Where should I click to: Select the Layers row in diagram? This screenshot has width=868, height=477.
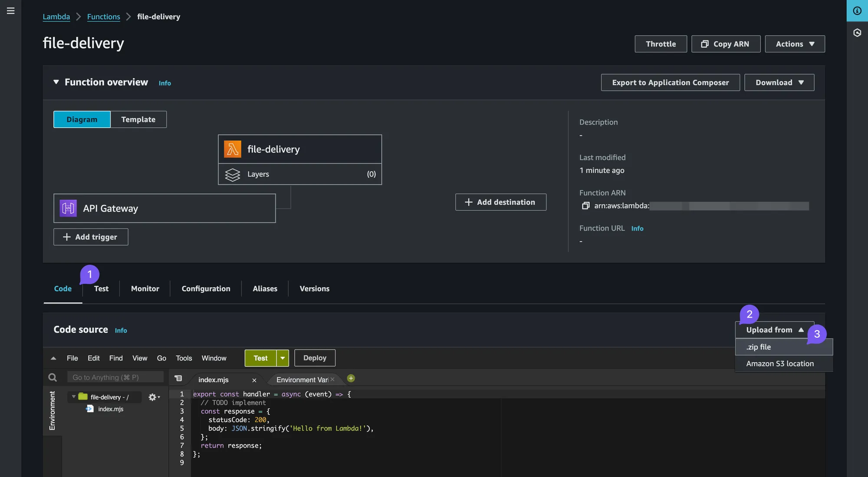[300, 174]
